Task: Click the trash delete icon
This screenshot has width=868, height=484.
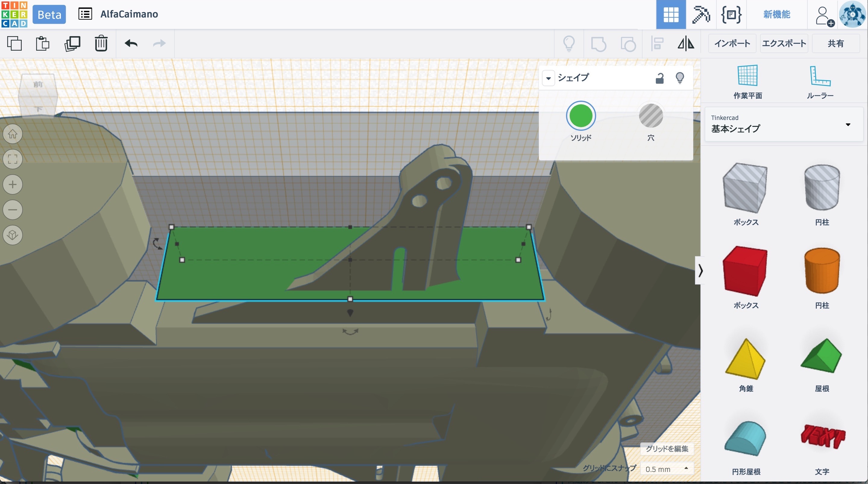Action: coord(101,43)
